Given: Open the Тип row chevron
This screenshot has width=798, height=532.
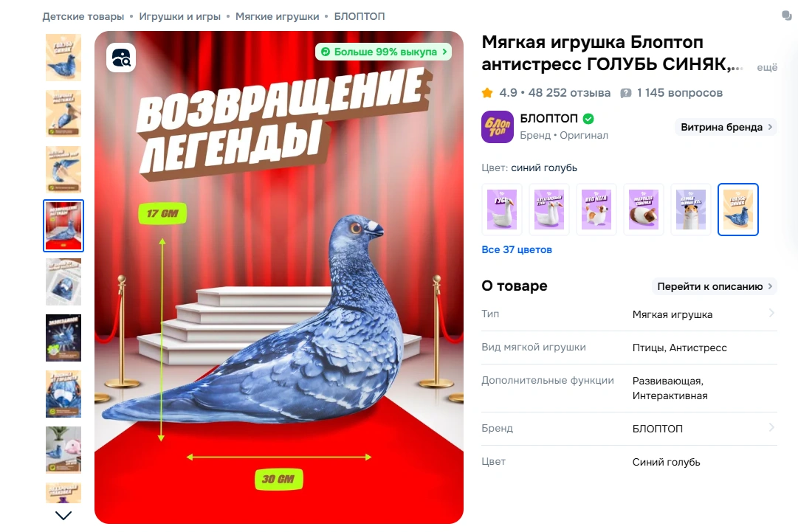Looking at the screenshot, I should click(x=771, y=314).
